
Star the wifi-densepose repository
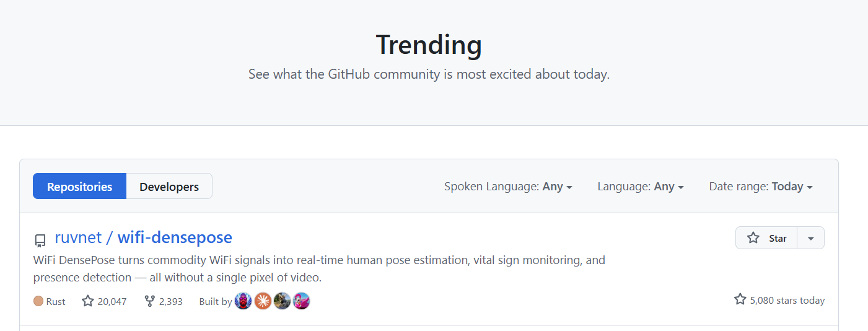coord(766,238)
